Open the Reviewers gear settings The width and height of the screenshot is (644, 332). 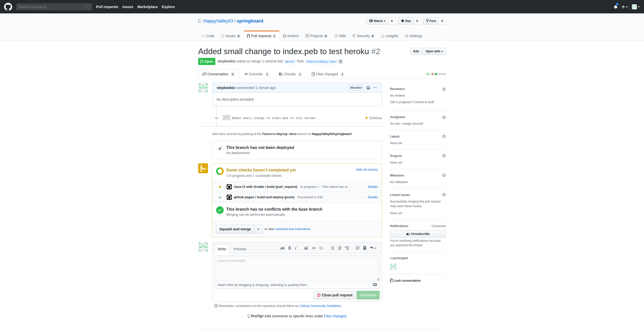(444, 89)
